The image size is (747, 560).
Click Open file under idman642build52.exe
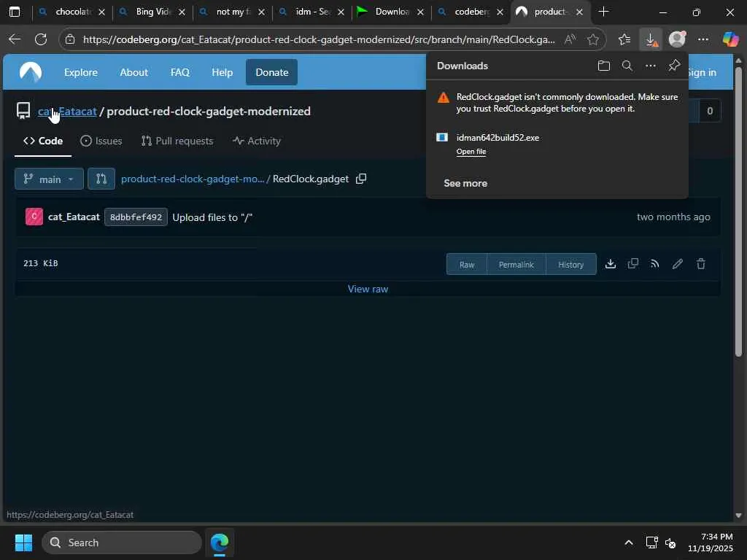[471, 152]
